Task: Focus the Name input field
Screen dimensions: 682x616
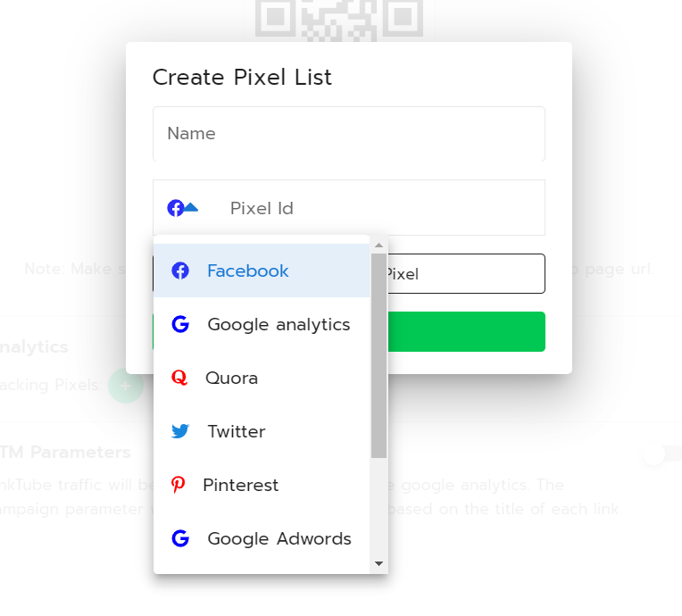Action: click(x=349, y=134)
